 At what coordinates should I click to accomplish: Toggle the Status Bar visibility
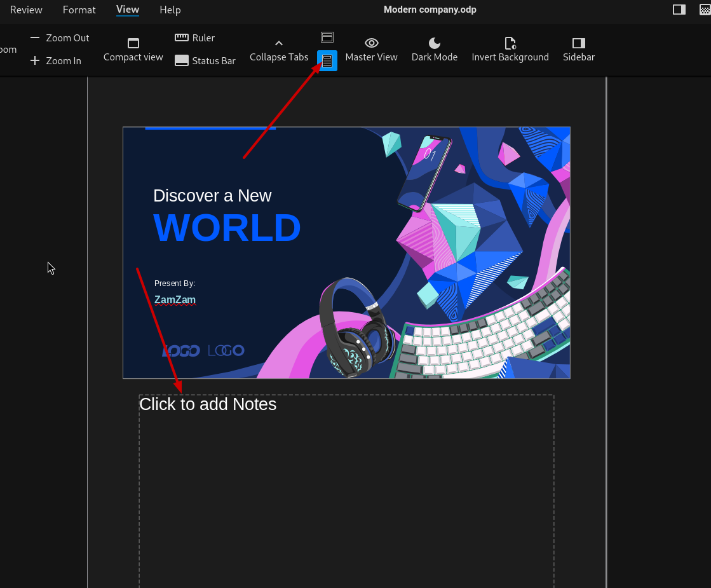[205, 61]
